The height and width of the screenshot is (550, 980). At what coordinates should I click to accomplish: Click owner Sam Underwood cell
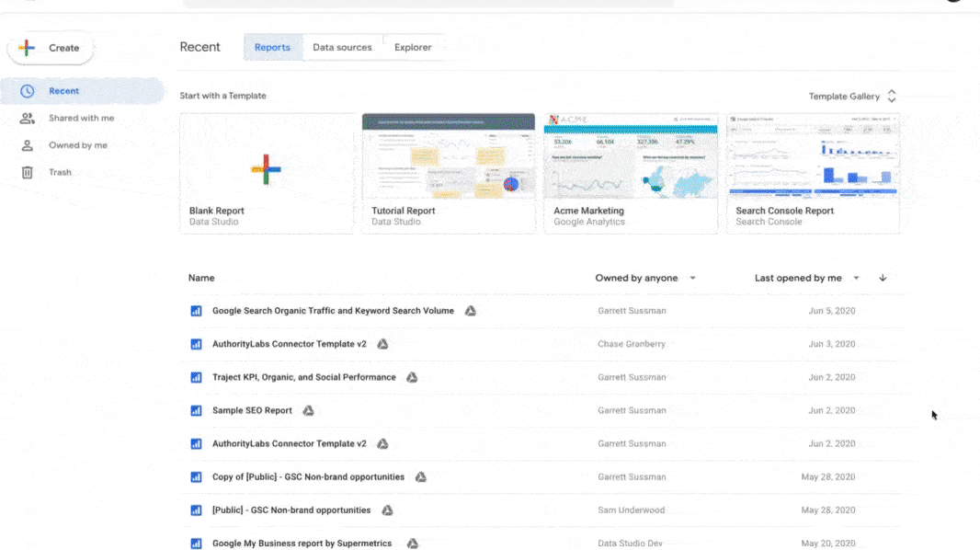point(632,510)
